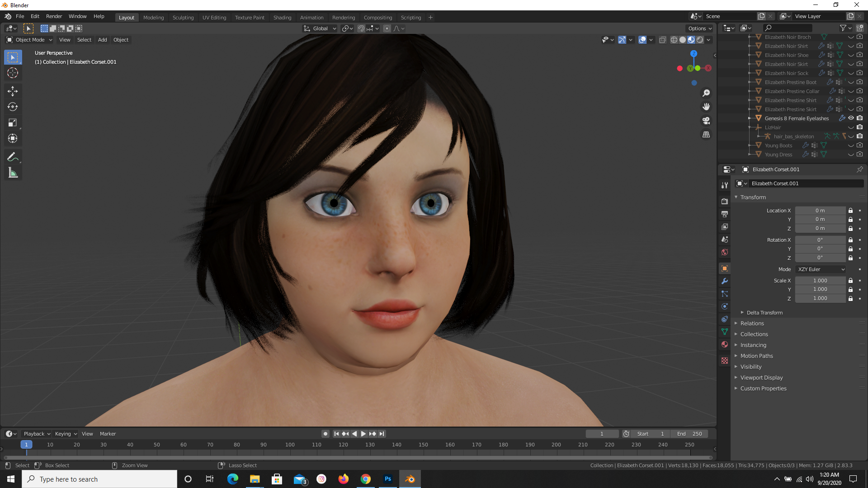The image size is (868, 488).
Task: Click the Scale X value field
Action: (821, 280)
